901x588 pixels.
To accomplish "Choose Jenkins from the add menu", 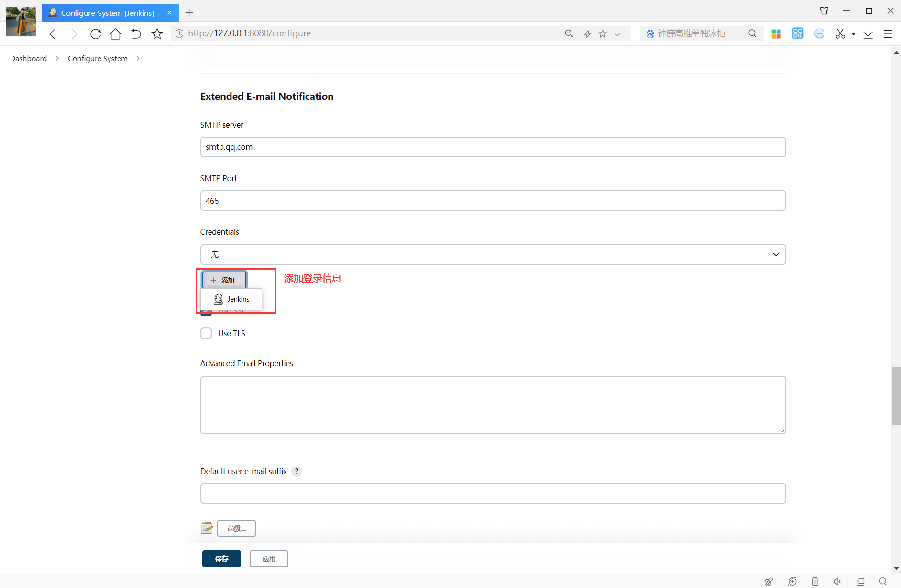I will coord(231,299).
